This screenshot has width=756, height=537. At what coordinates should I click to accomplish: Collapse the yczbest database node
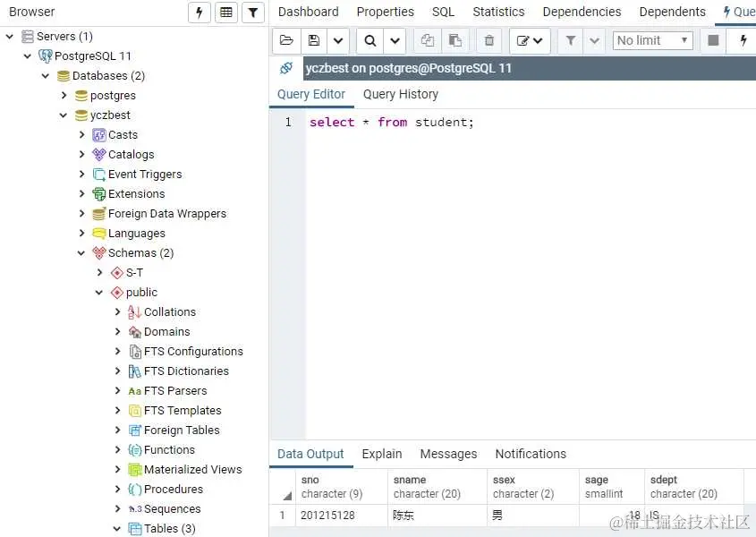point(64,115)
